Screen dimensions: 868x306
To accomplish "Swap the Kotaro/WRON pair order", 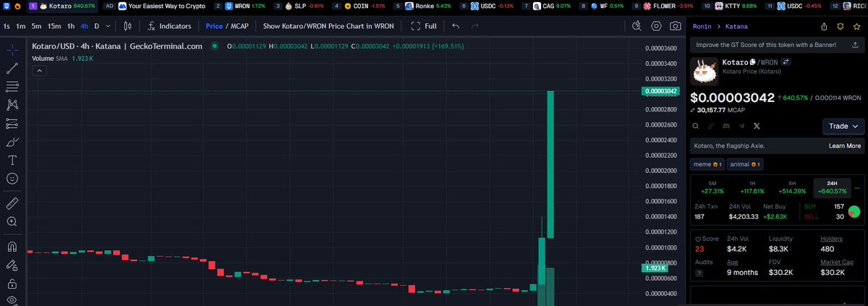I will [787, 62].
